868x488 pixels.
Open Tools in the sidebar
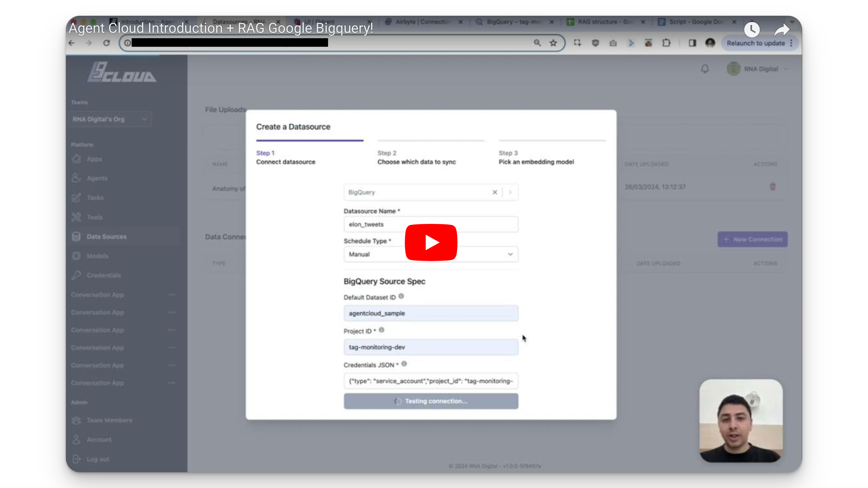[x=94, y=217]
